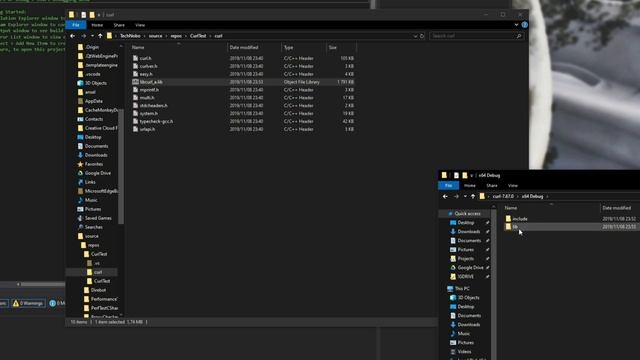Open AppData folder in curl tree
Screen dimensions: 640x360
pos(93,101)
